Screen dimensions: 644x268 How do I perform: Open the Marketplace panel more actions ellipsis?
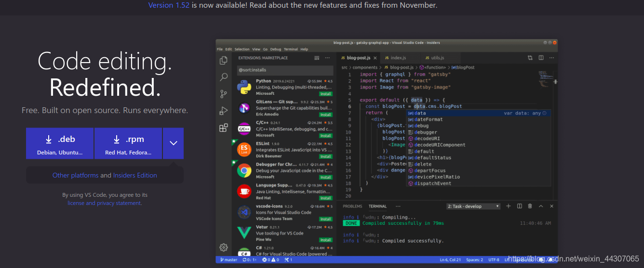(328, 58)
